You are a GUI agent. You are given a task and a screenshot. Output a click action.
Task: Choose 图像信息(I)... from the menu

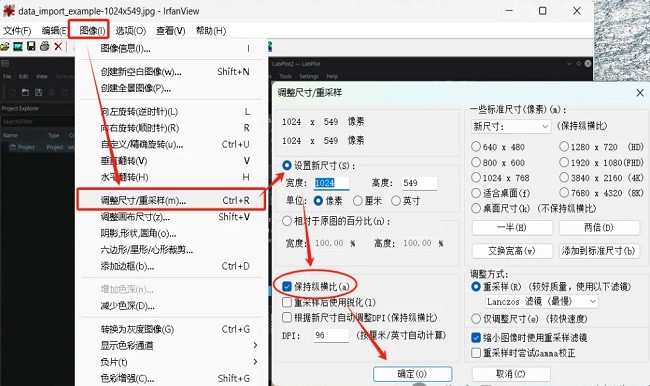point(172,49)
